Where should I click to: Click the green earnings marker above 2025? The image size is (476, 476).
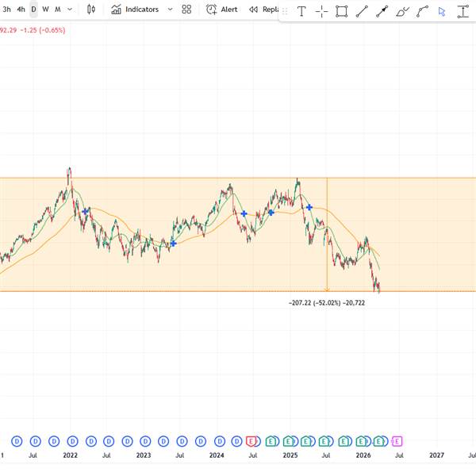point(288,441)
